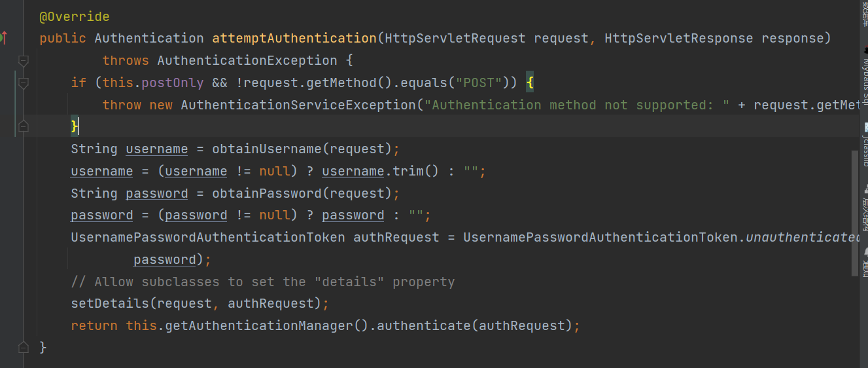868x368 pixels.
Task: Click the editor vertical scrollbar thumb
Action: point(854,213)
